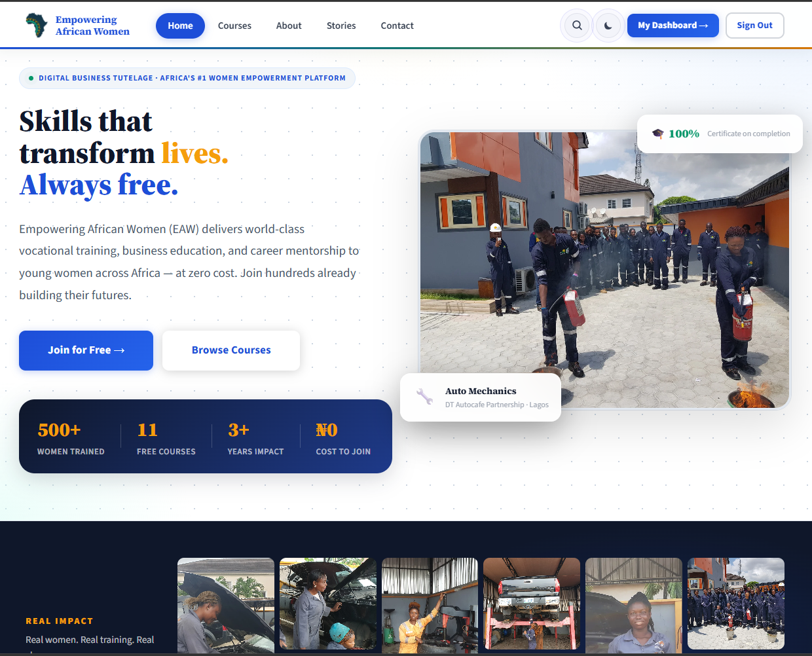Click the Africa map logo
Viewport: 812px width, 656px height.
(36, 25)
